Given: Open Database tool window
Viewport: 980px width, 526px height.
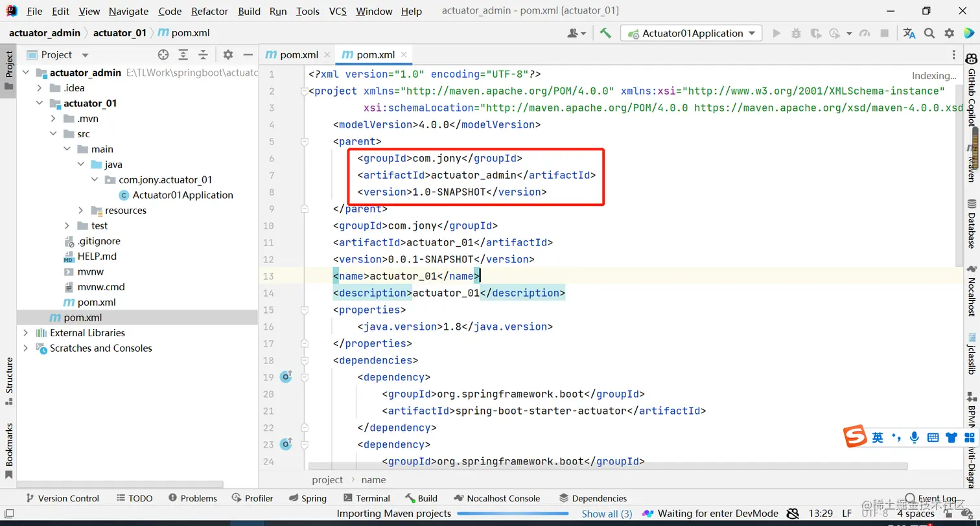Looking at the screenshot, I should click(972, 223).
